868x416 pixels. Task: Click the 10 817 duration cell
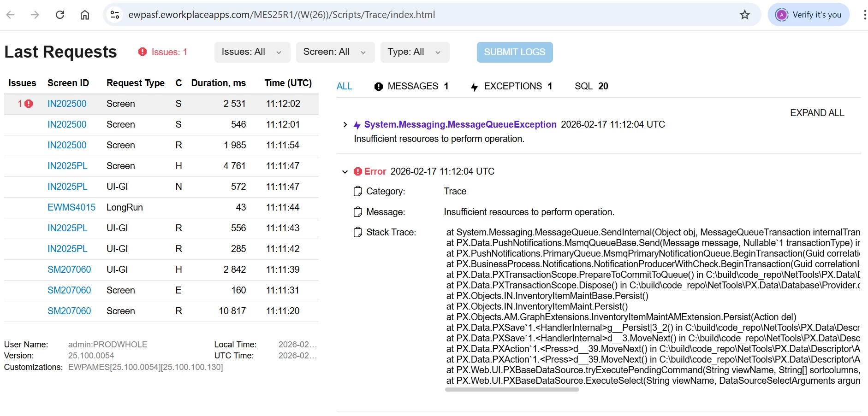click(x=232, y=311)
